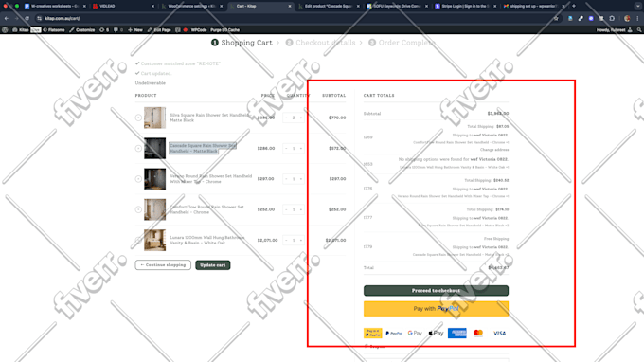The width and height of the screenshot is (644, 362).
Task: Open Kitap site menu in admin bar
Action: pos(21,30)
